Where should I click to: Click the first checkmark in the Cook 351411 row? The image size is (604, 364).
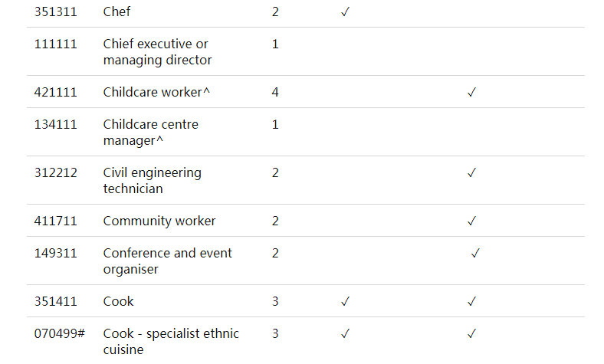345,301
